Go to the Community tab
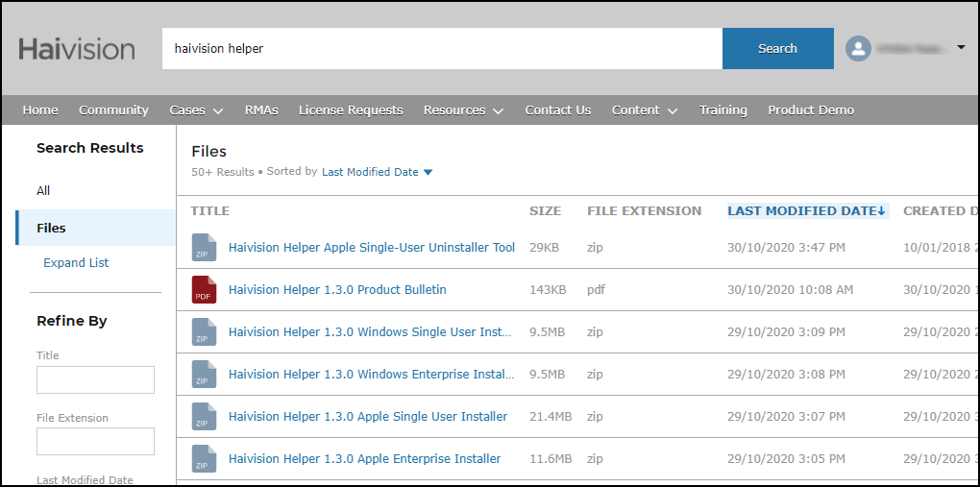This screenshot has height=487, width=980. [113, 110]
